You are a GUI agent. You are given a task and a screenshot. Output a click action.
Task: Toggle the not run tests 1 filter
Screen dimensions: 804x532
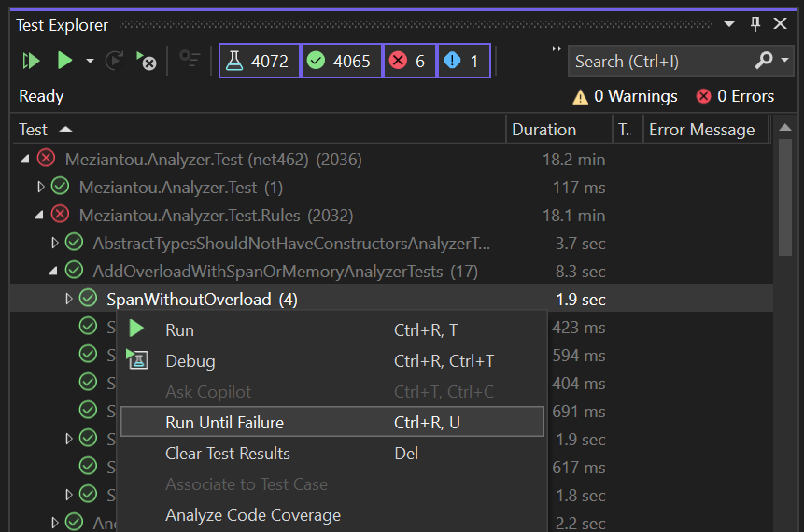464,62
